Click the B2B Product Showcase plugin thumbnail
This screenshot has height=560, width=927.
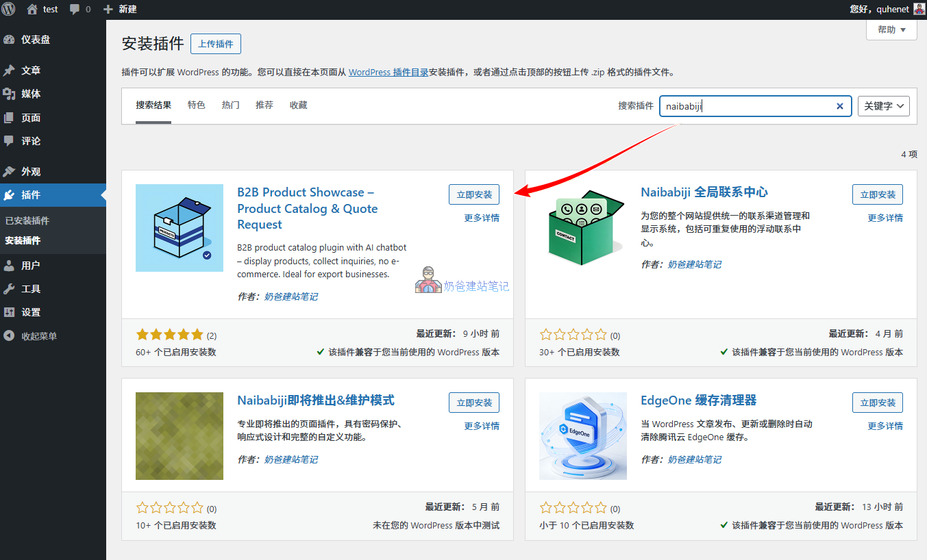click(x=179, y=227)
